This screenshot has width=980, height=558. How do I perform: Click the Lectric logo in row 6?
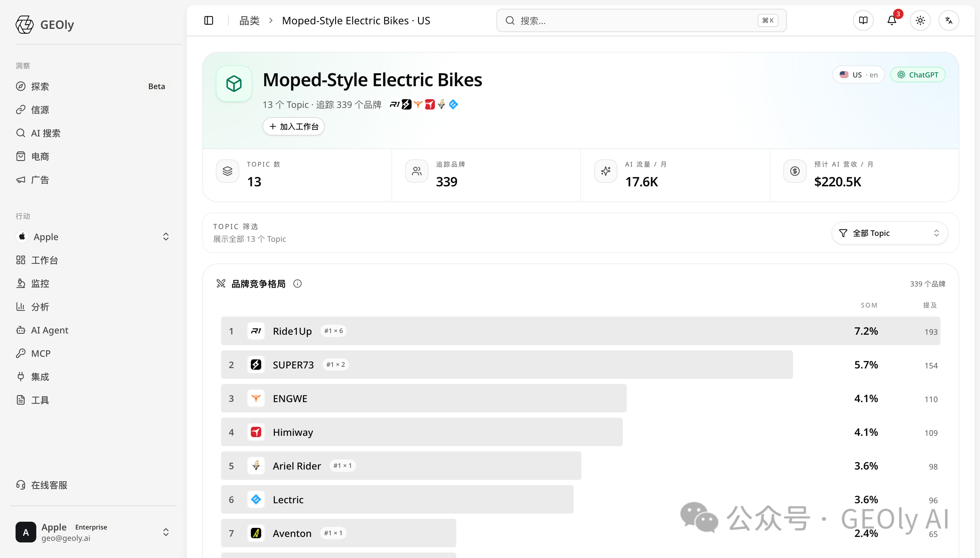coord(256,499)
